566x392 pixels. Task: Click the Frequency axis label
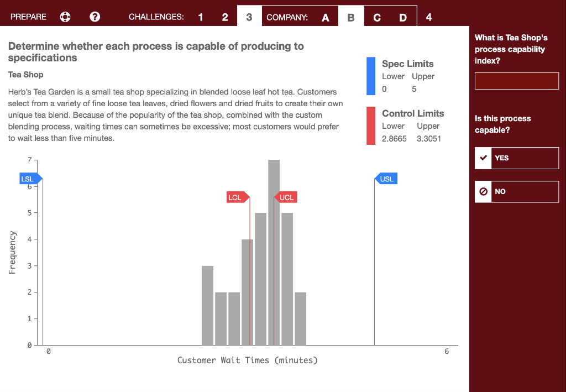12,252
